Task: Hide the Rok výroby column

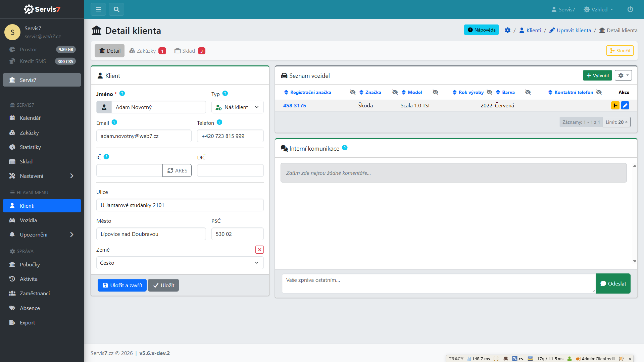Action: coord(490,92)
